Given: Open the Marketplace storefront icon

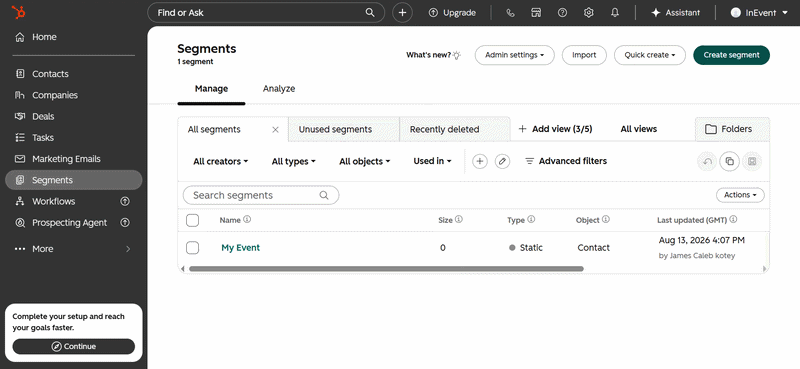Looking at the screenshot, I should 536,13.
